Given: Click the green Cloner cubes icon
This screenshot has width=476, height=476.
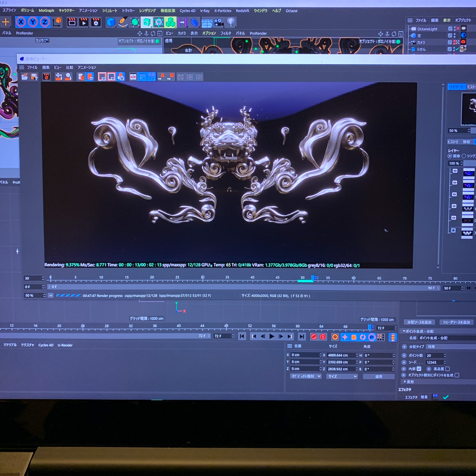Looking at the screenshot, I should click(x=171, y=22).
